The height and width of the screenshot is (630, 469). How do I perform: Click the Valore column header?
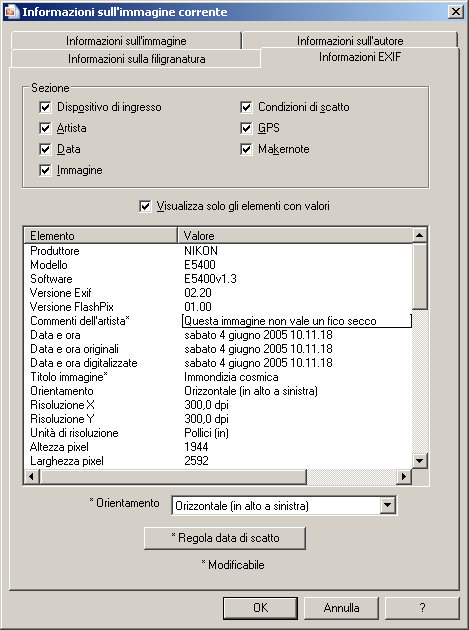point(295,235)
